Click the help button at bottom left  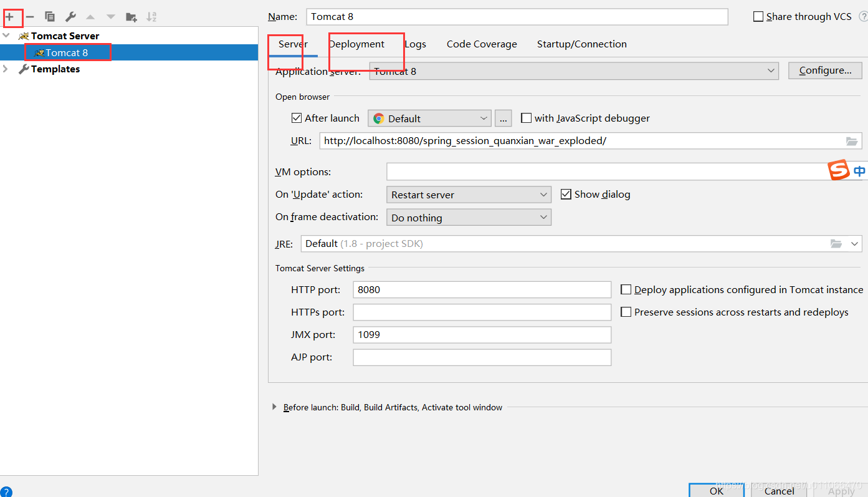tap(6, 492)
